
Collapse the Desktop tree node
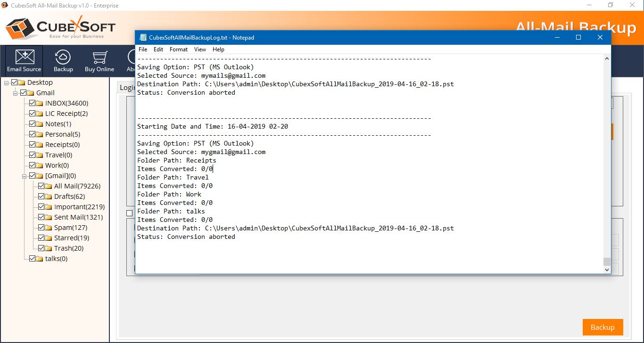pos(7,82)
